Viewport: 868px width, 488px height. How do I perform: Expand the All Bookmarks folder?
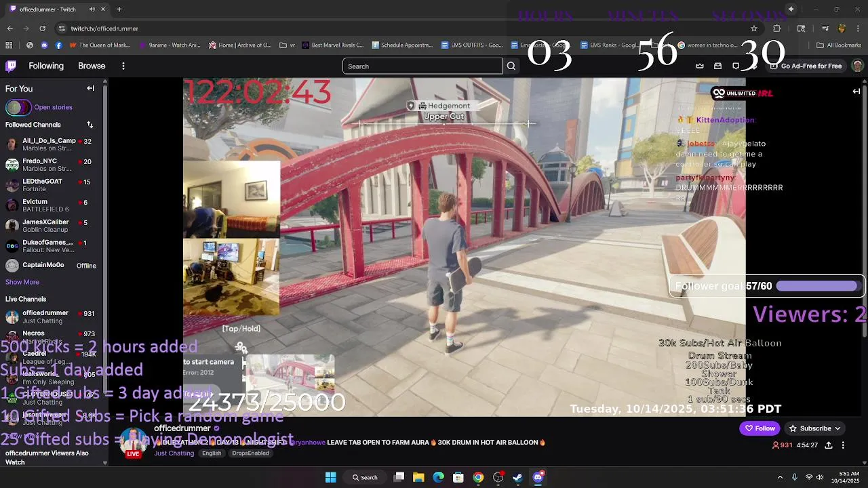[840, 45]
